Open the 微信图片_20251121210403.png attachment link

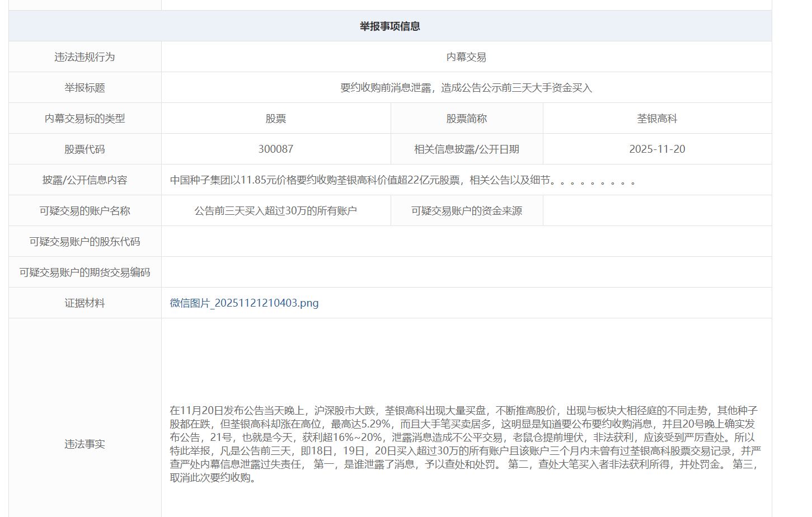244,303
